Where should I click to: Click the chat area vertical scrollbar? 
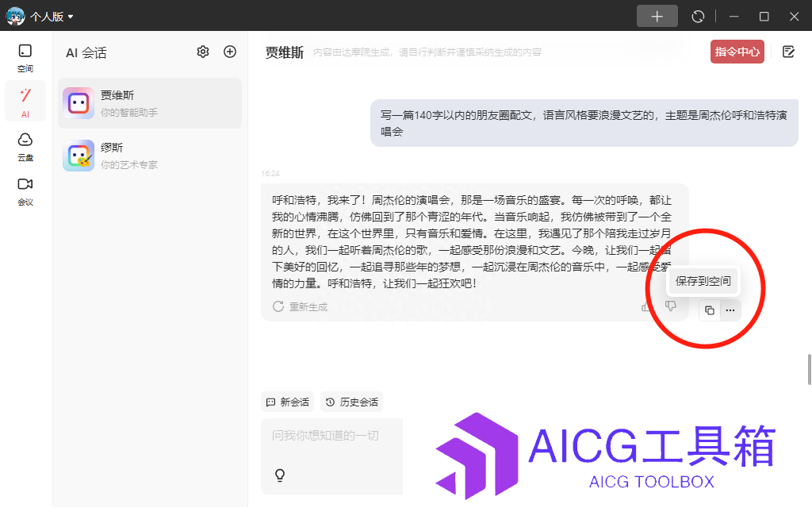tap(809, 370)
